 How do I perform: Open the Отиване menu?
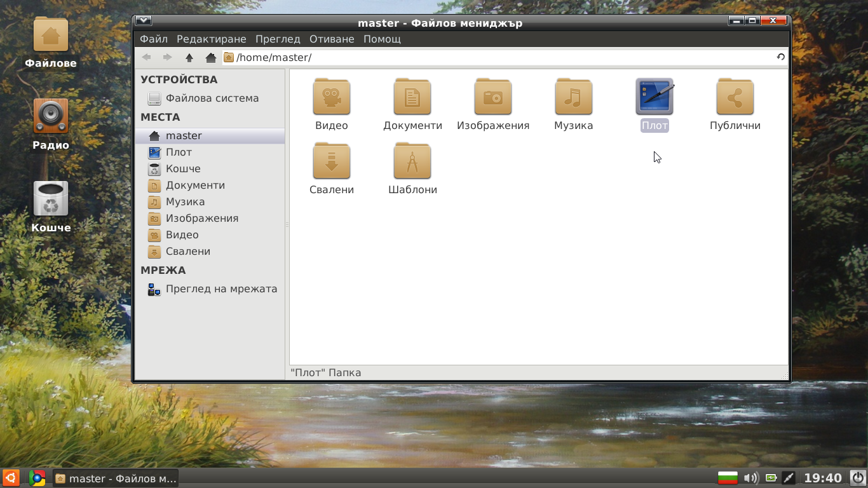(332, 39)
